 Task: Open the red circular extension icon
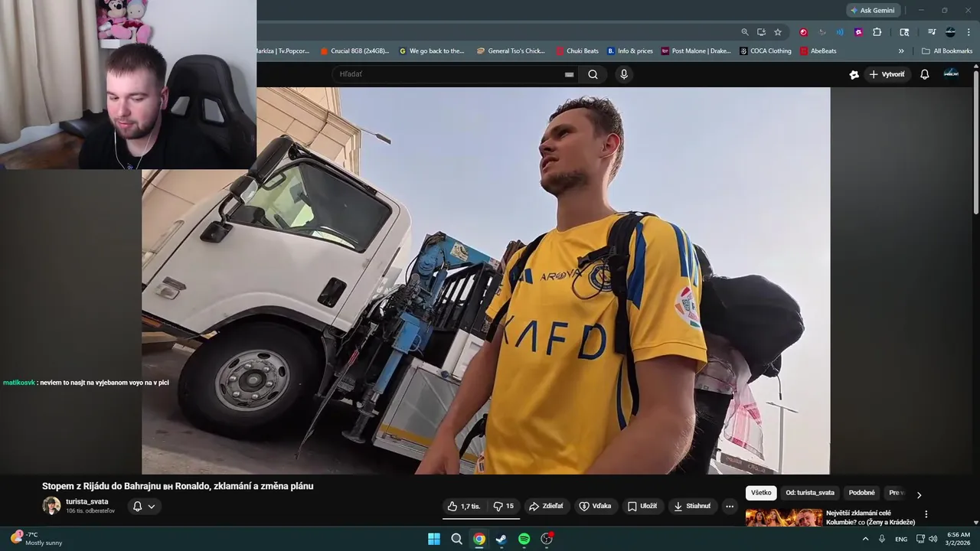[803, 32]
